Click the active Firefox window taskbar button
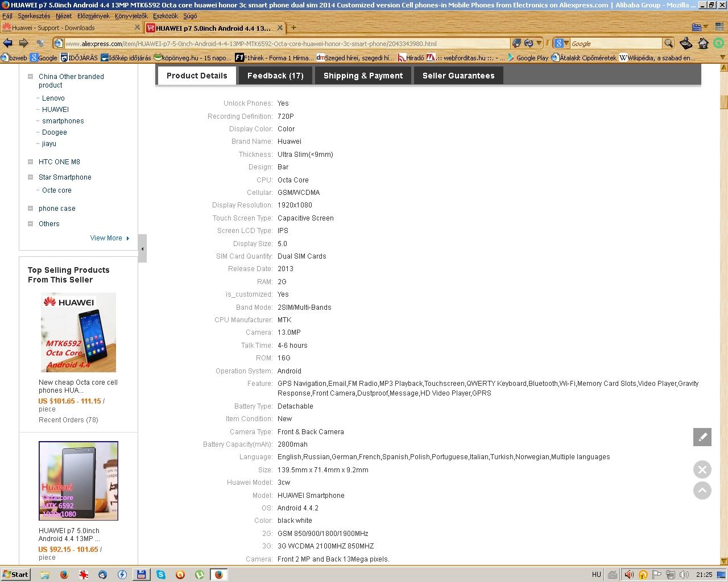Screen dimensions: 728x582 click(219, 575)
